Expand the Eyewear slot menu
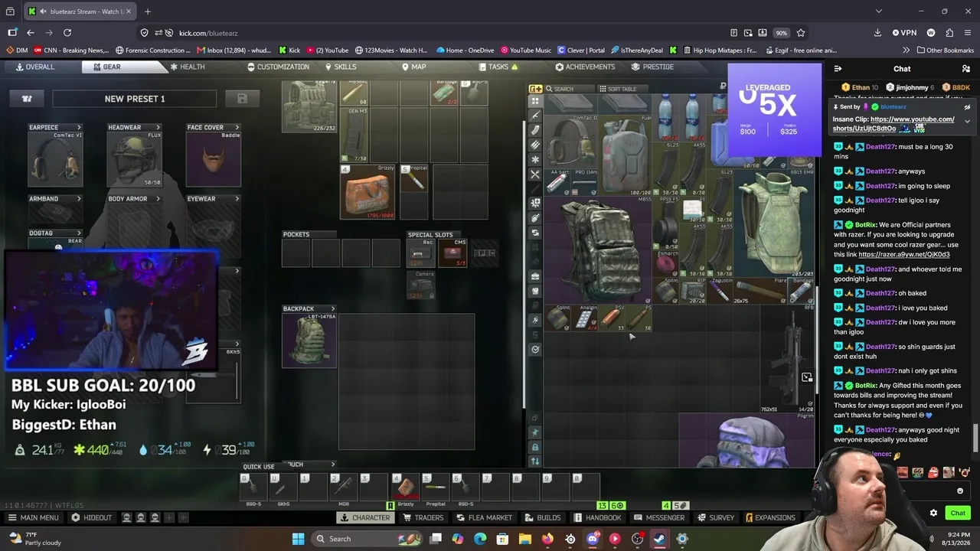Viewport: 980px width, 551px height. click(x=237, y=199)
